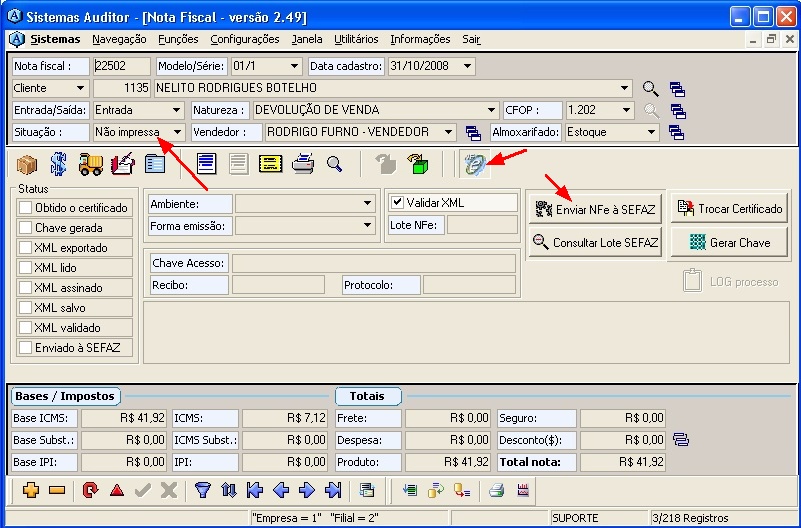This screenshot has height=528, width=801.
Task: Click the Nota fiscal number field
Action: [x=122, y=66]
